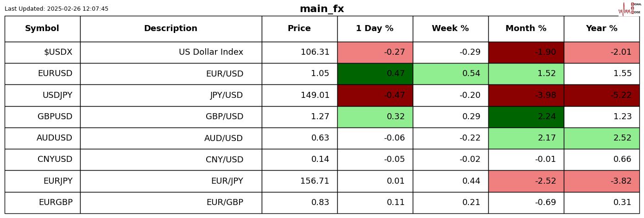This screenshot has height=218, width=644.
Task: Click the Signal 2 Noise logo
Action: click(x=630, y=8)
